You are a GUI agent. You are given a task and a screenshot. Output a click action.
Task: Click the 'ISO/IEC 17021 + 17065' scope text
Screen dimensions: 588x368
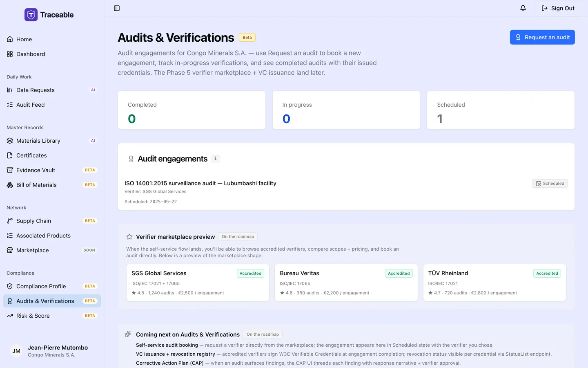pyautogui.click(x=156, y=283)
